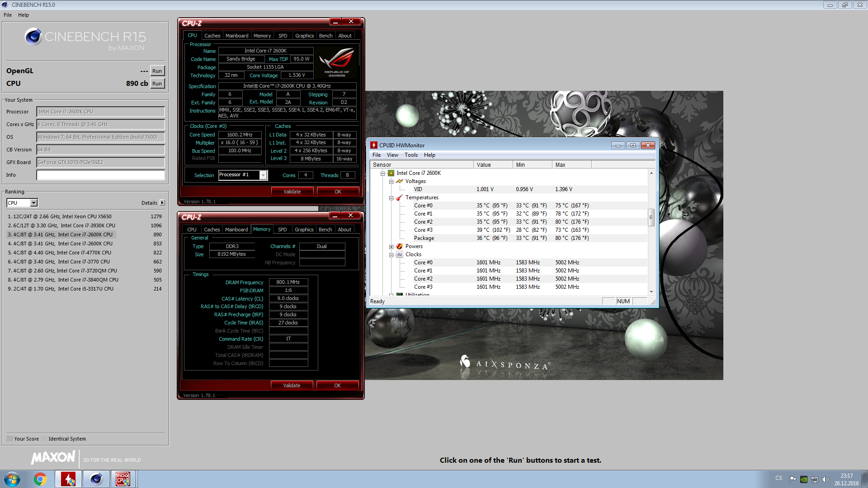The width and height of the screenshot is (868, 488).
Task: Collapse the Temperatures tree node
Action: pos(392,197)
